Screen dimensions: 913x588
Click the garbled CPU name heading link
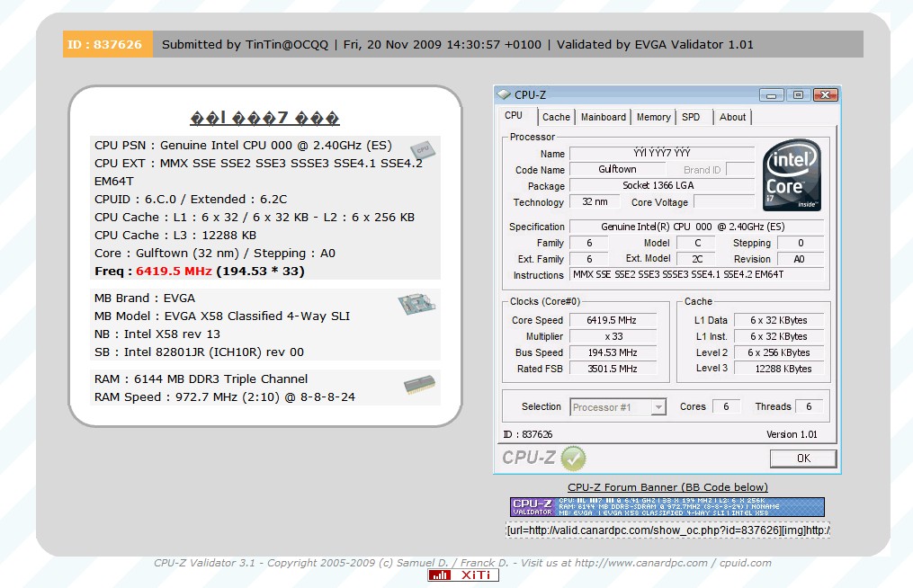pyautogui.click(x=265, y=118)
